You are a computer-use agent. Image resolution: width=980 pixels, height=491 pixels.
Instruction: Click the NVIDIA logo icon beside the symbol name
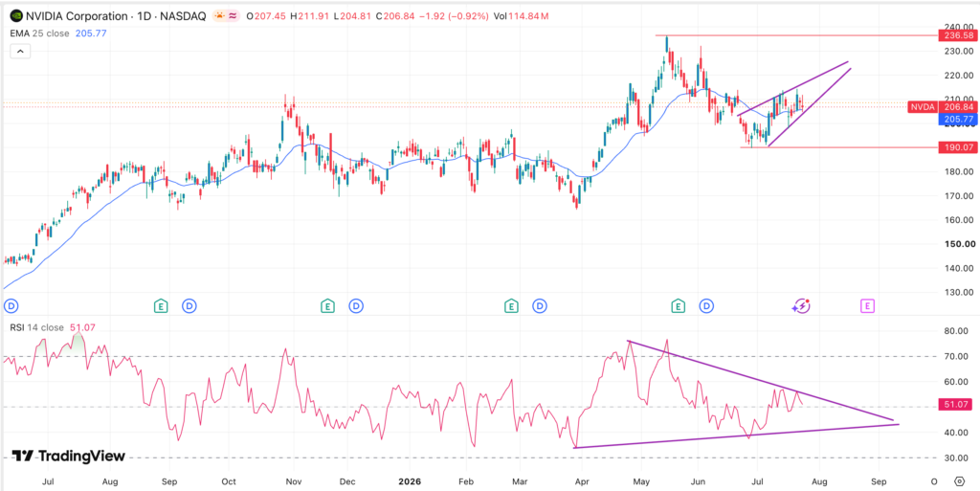pyautogui.click(x=18, y=17)
